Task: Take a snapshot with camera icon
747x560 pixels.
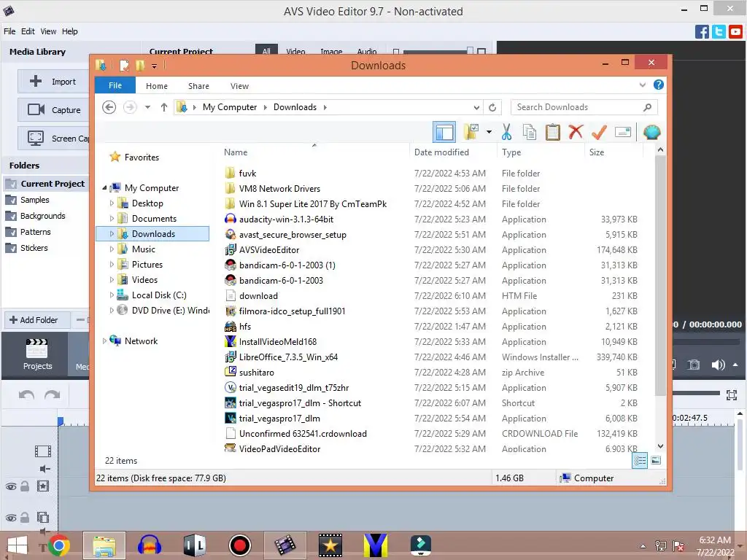Action: tap(694, 365)
